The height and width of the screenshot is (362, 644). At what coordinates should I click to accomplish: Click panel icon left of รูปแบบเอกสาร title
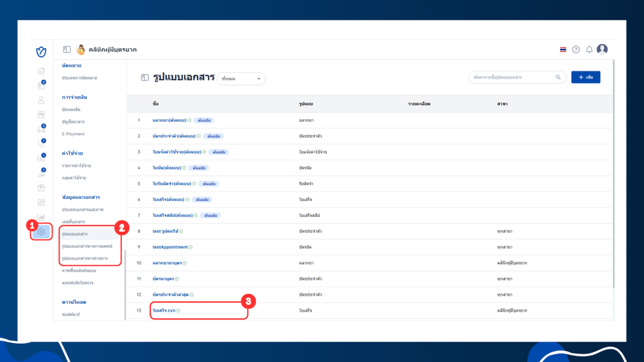click(145, 77)
